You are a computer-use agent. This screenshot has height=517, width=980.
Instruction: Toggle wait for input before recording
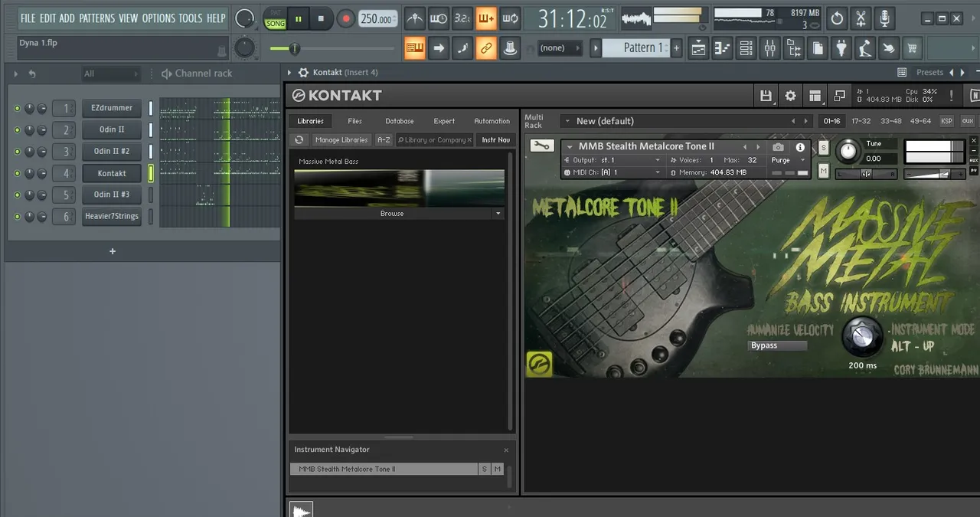[439, 18]
